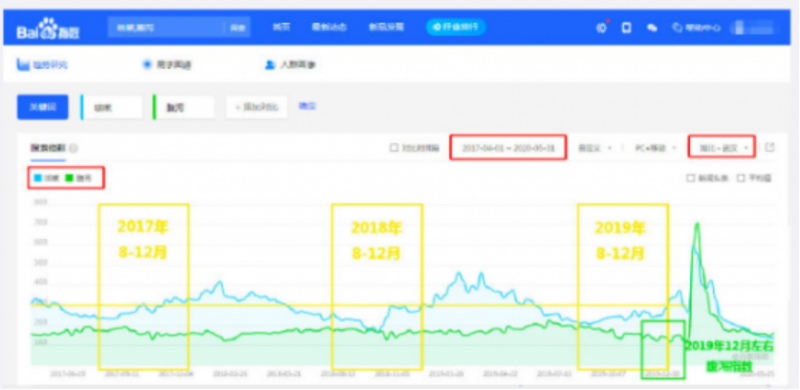Click the blue confirm link after keywords
The width and height of the screenshot is (800, 390).
pyautogui.click(x=307, y=106)
